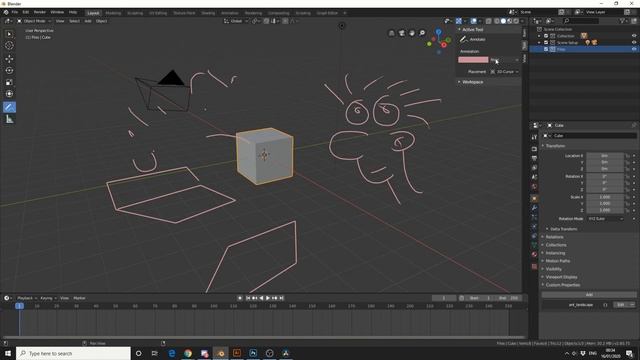Select the Annotate tool in toolbar

9,107
